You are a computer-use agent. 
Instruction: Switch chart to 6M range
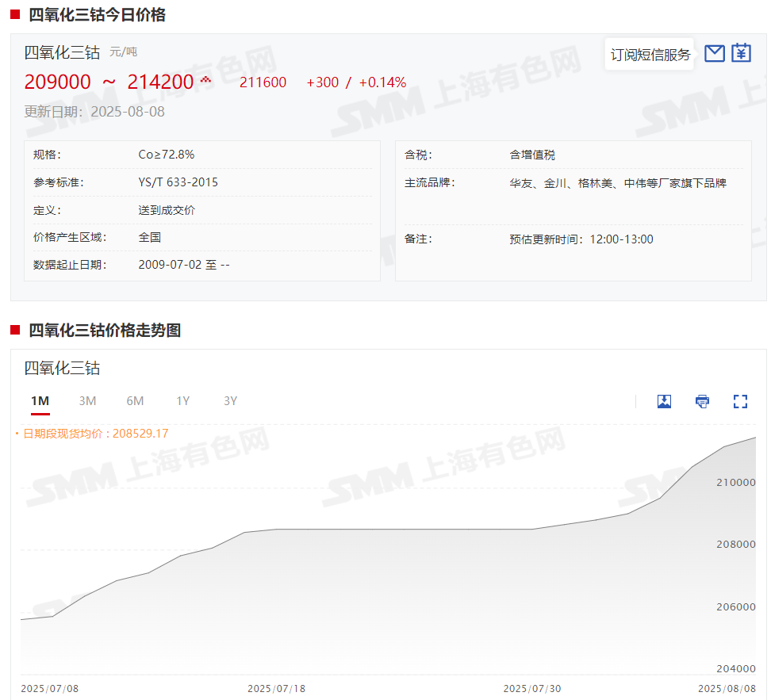click(135, 401)
